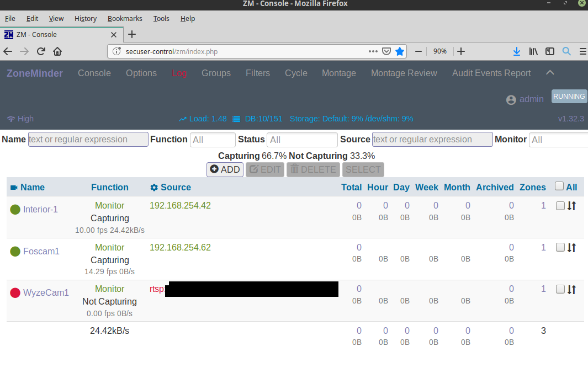This screenshot has width=588, height=389.
Task: Sort monitors by the Name column header
Action: [x=33, y=188]
